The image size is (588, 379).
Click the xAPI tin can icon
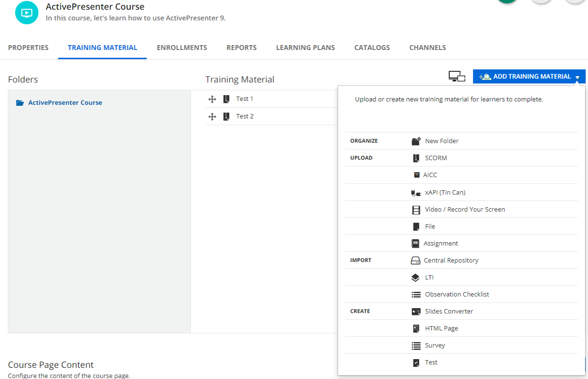tap(416, 193)
